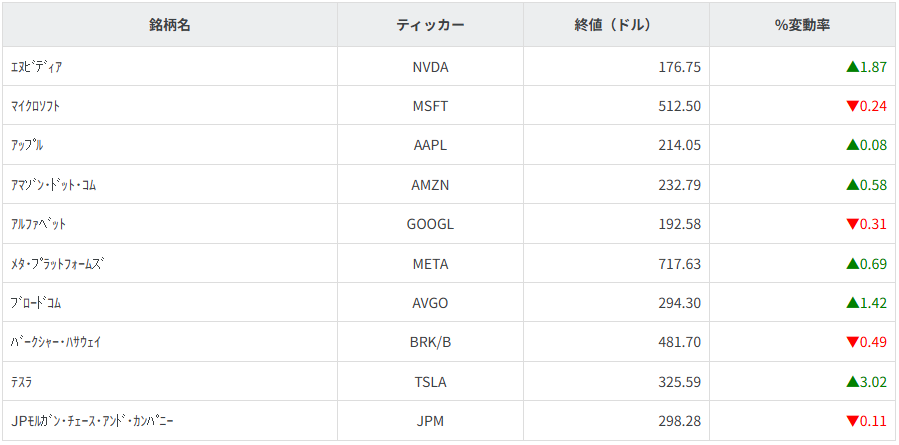Select the ticker symbol AMZN

430,185
